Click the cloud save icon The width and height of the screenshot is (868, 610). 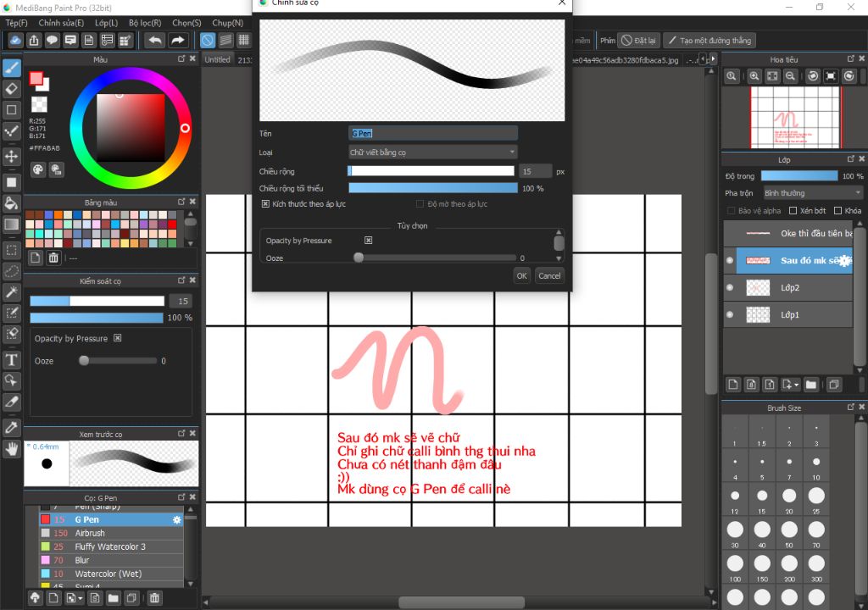point(15,41)
